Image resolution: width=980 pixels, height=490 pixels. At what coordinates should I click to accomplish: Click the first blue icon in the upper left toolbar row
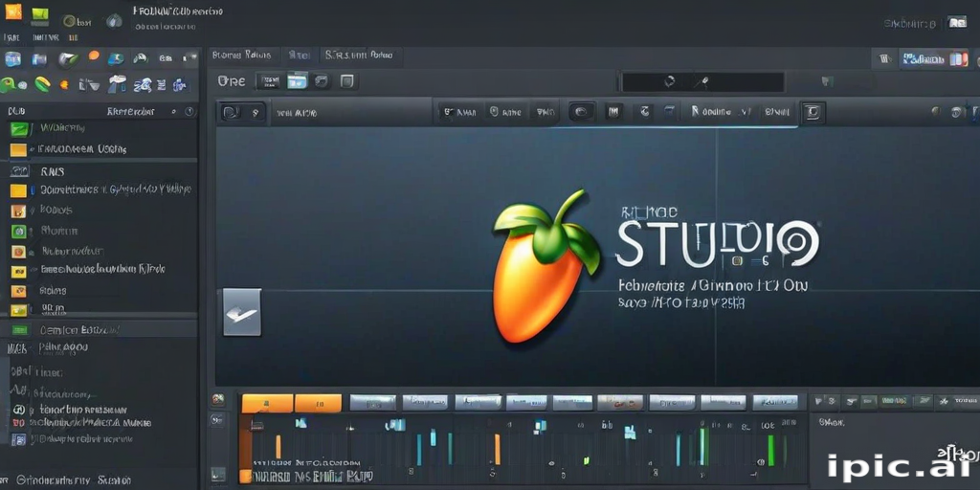[x=13, y=59]
